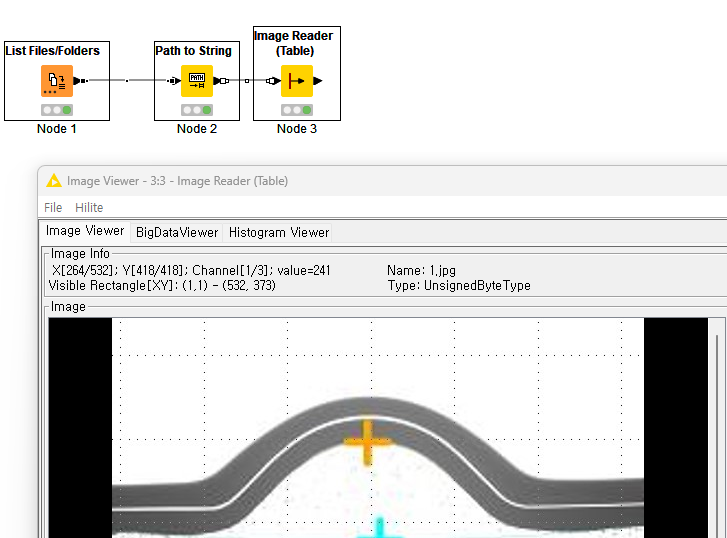Screen dimensions: 727x538
Task: Click the Image Viewer window title bar text
Action: tap(177, 181)
